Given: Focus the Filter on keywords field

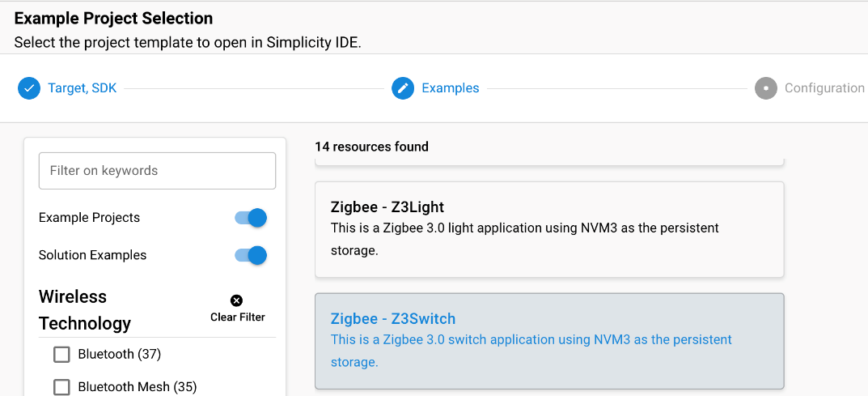Looking at the screenshot, I should (x=157, y=171).
